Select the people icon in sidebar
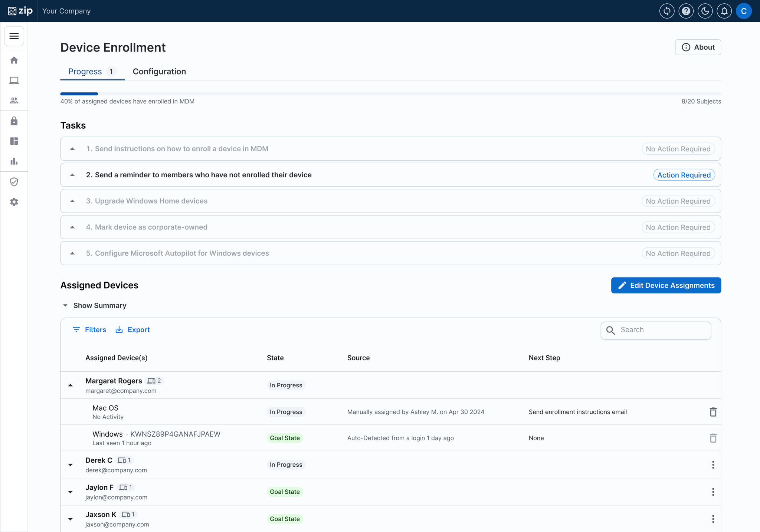 click(x=14, y=100)
